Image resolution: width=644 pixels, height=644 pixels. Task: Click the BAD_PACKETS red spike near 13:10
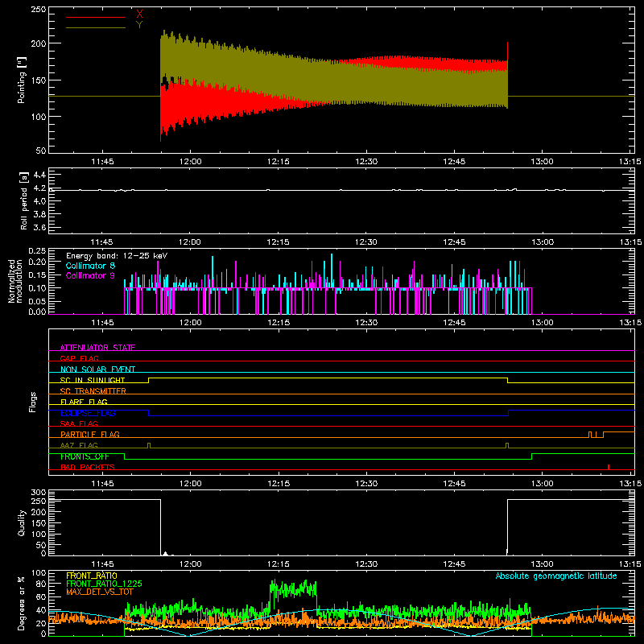[x=609, y=467]
